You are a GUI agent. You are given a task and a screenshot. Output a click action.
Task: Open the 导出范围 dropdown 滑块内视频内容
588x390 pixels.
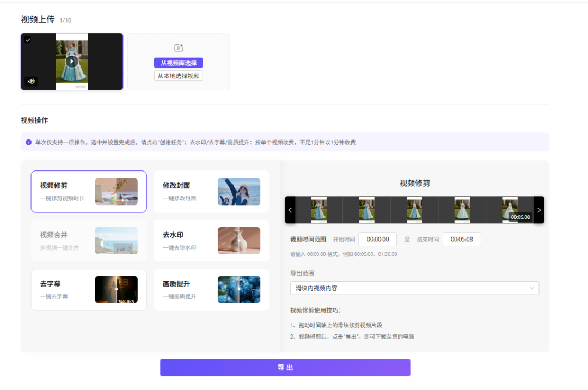(414, 288)
